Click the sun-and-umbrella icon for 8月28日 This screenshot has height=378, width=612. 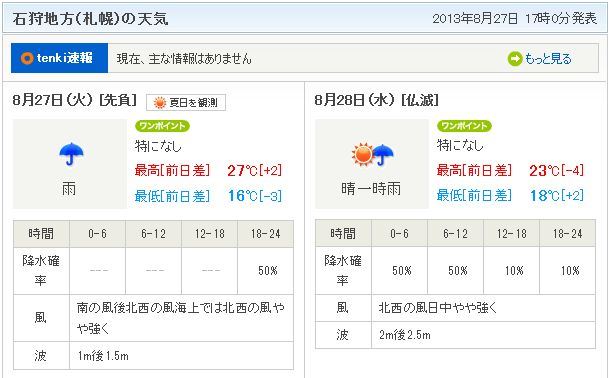point(372,154)
